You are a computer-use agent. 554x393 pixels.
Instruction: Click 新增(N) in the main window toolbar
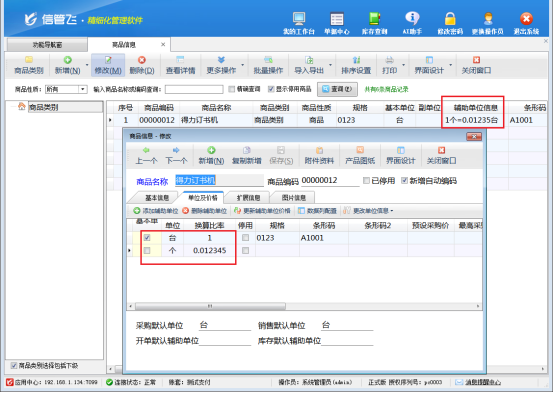coord(67,65)
